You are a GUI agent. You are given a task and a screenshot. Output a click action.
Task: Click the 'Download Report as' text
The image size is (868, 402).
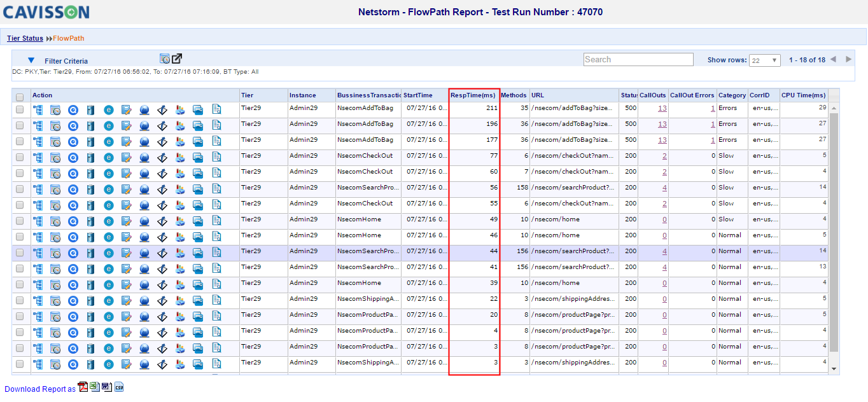pos(40,389)
